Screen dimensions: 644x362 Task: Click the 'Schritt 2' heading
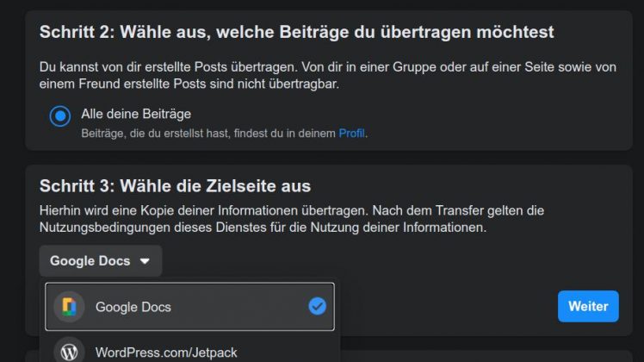click(296, 33)
